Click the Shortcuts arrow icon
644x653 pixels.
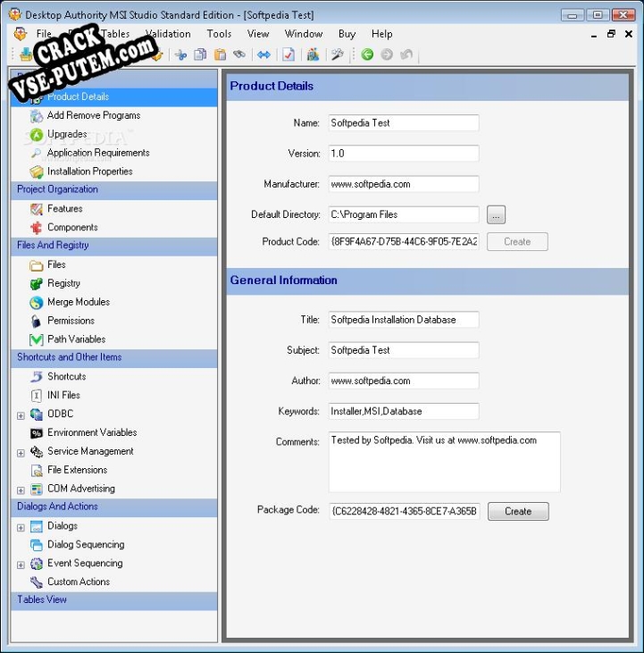(x=37, y=376)
